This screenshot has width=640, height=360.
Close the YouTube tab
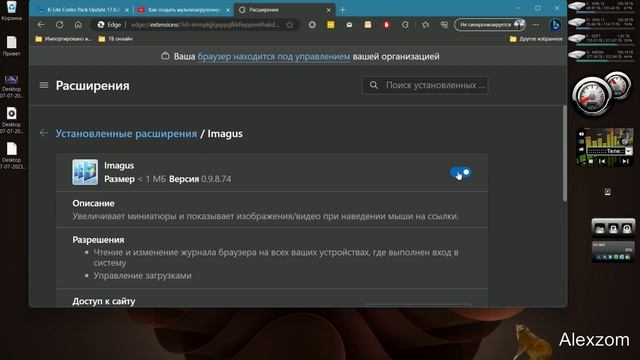tap(228, 10)
